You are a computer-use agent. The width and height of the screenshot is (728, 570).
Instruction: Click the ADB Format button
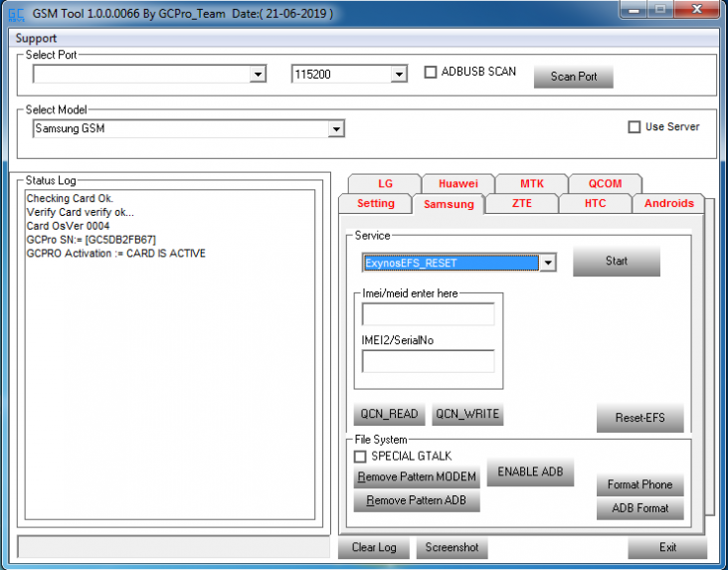[x=639, y=508]
